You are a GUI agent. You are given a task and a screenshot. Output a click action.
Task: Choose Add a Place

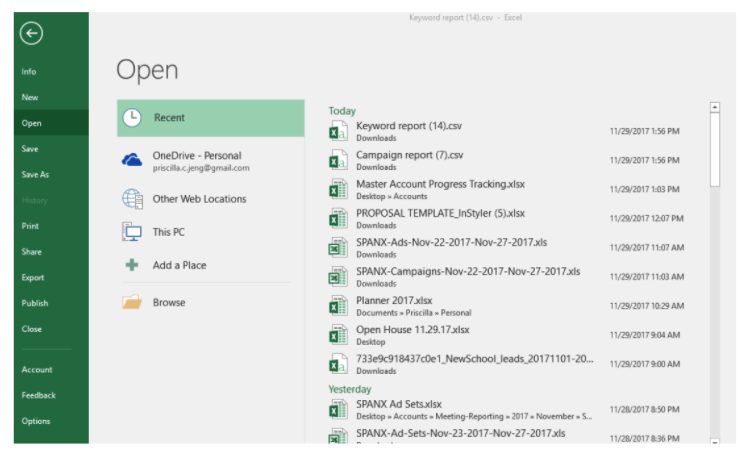(210, 265)
